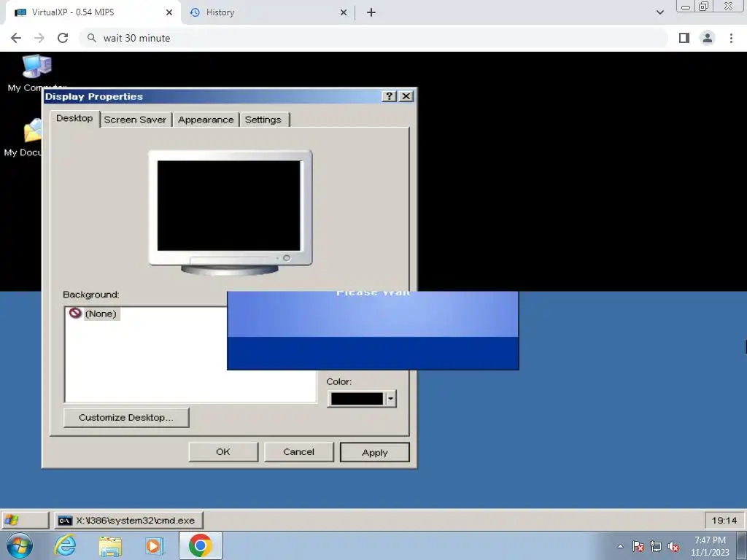Viewport: 747px width, 560px height.
Task: Click the address bar search field
Action: tap(373, 38)
